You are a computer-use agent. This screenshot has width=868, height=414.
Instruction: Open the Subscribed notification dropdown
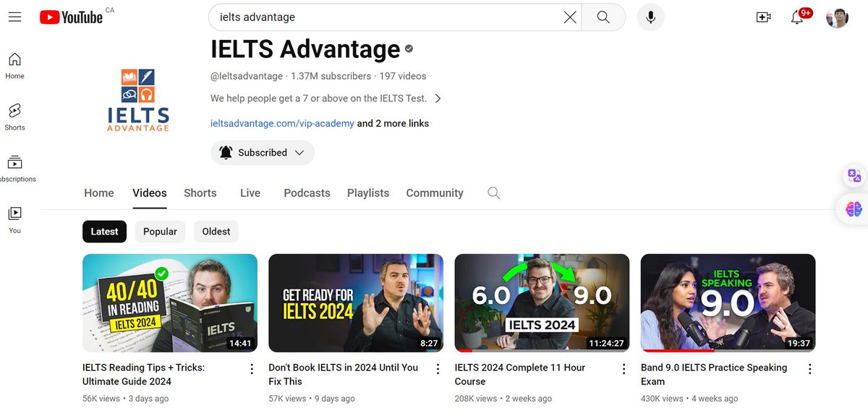263,153
